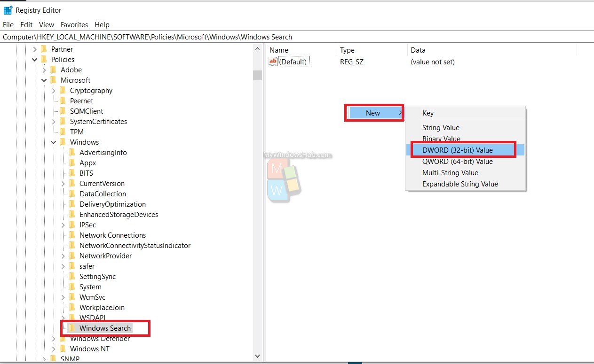
Task: Select the WSDAPI key label
Action: (92, 318)
